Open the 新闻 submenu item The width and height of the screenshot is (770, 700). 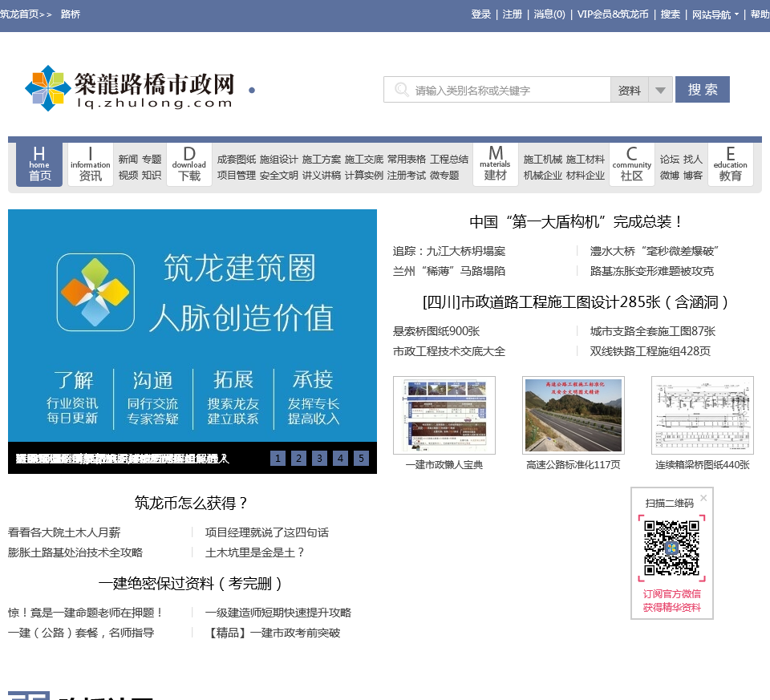click(x=128, y=159)
